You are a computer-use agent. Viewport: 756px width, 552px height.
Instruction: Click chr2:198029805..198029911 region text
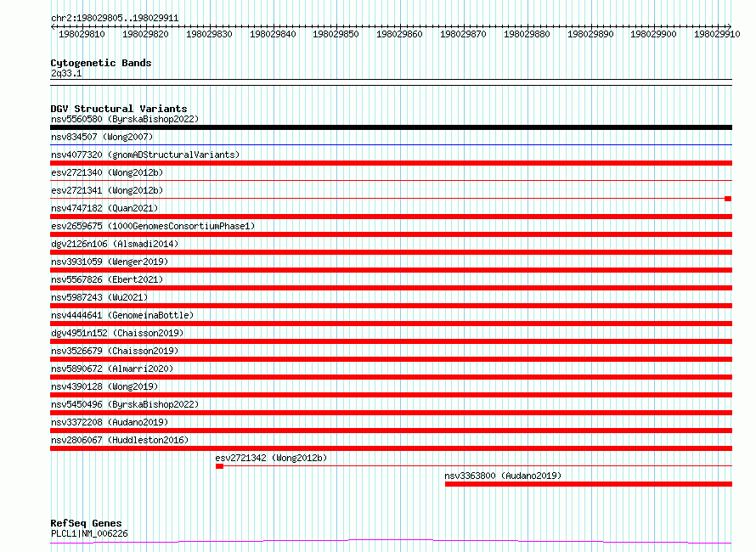point(115,18)
